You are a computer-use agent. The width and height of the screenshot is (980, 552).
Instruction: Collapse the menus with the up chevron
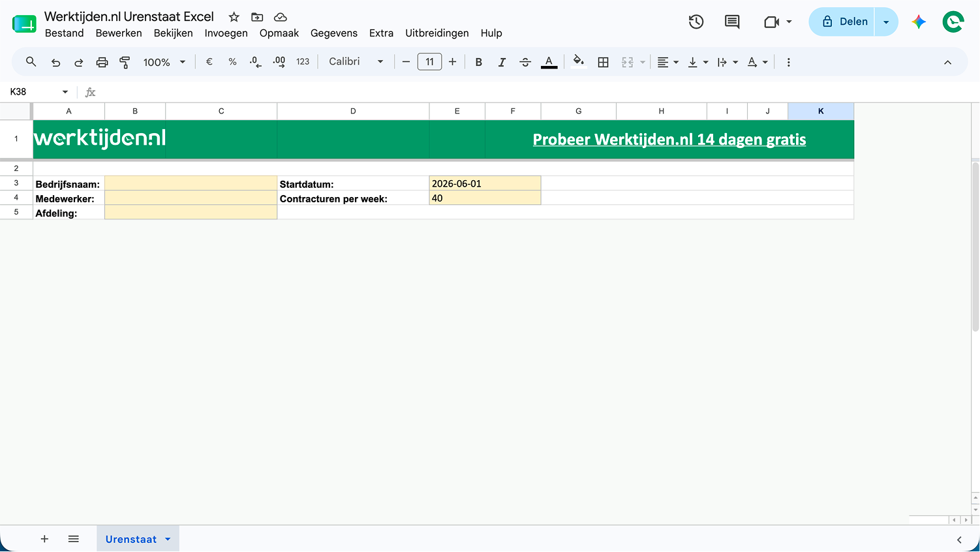tap(947, 63)
